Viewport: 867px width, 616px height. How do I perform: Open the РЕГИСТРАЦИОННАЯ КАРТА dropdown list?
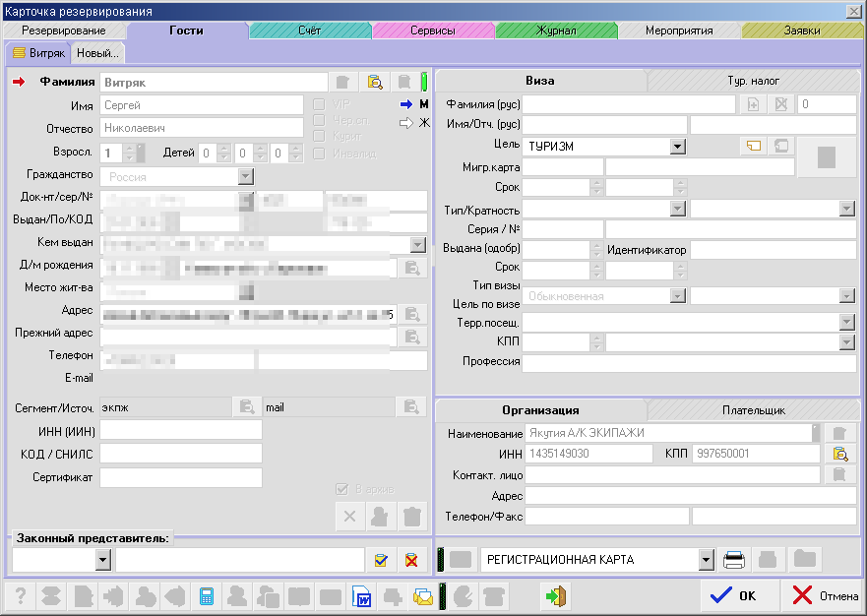coord(706,560)
